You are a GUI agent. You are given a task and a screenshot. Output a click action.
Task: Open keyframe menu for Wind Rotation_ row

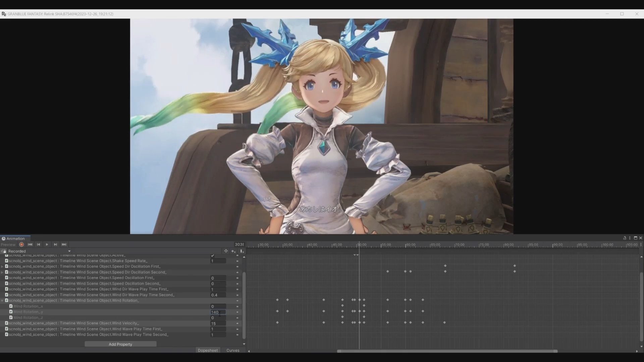pyautogui.click(x=237, y=301)
